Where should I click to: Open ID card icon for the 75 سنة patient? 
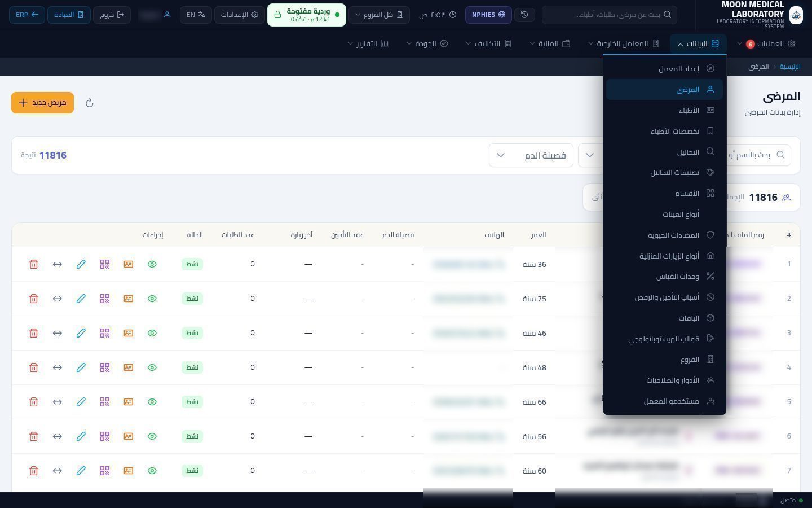(129, 299)
